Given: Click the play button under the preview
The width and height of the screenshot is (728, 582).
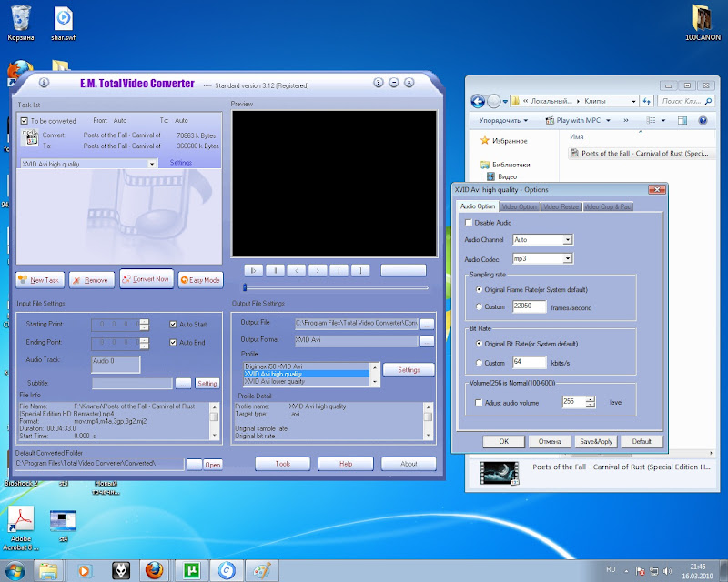Looking at the screenshot, I should pyautogui.click(x=253, y=270).
